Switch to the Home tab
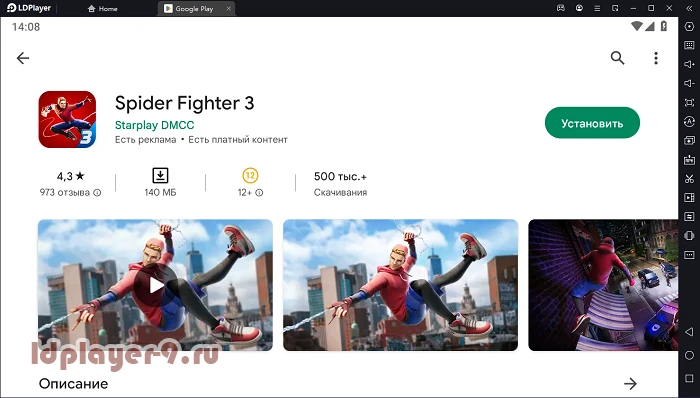Screen dimensions: 700x398 click(x=103, y=8)
